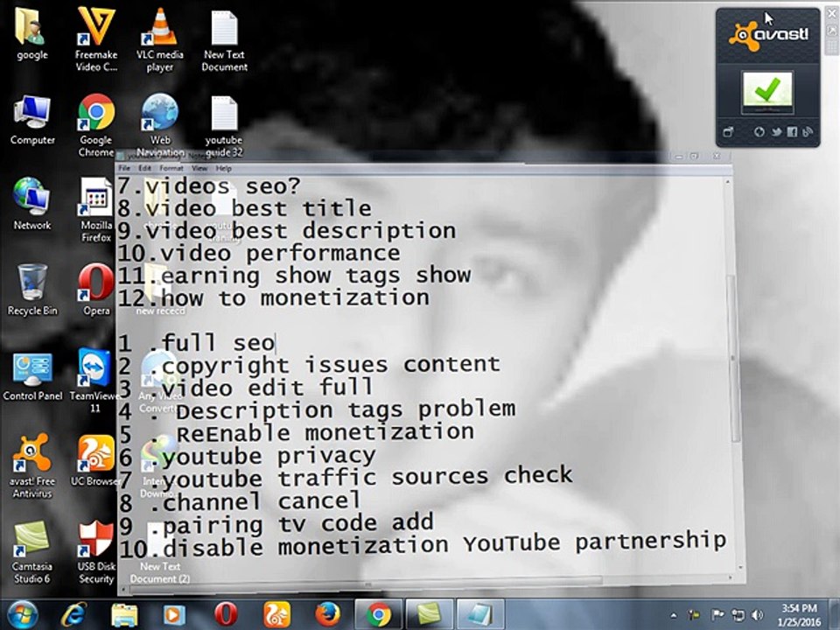Open Notepad File menu
Viewport: 840px width, 630px height.
[x=124, y=168]
